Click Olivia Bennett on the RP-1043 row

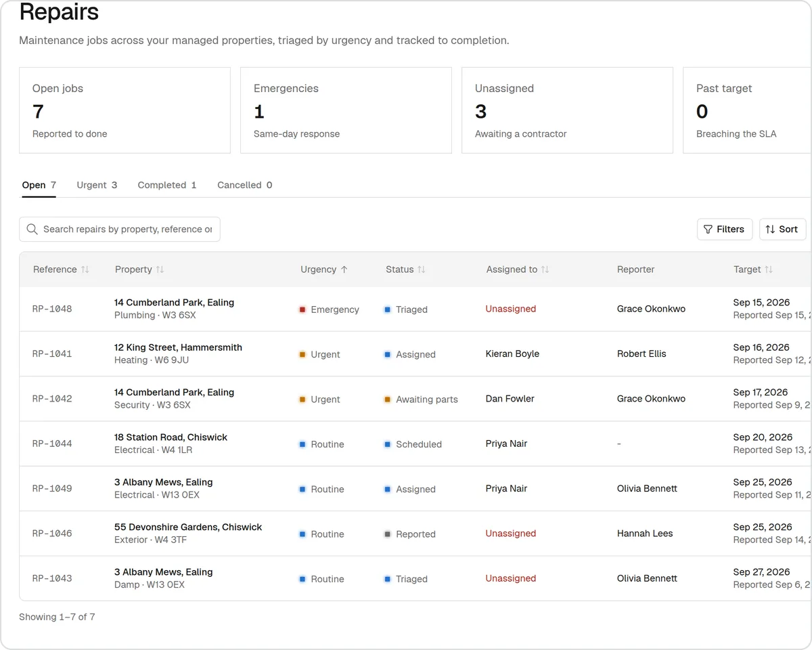click(647, 578)
